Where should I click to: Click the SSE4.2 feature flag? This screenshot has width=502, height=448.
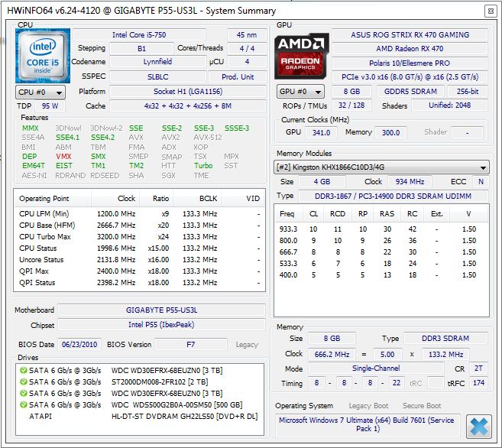pyautogui.click(x=103, y=138)
